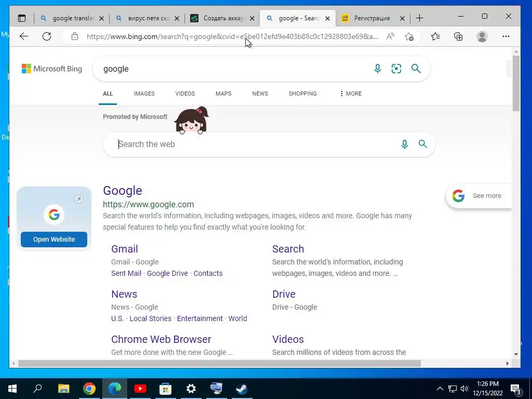
Task: Click magnifier in promoted Search the web box
Action: tap(423, 144)
